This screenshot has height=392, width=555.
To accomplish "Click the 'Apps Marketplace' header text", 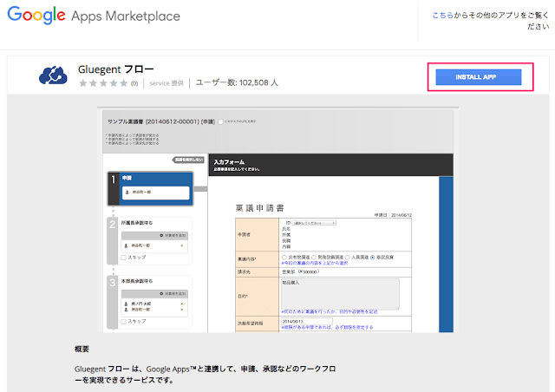I will point(126,16).
